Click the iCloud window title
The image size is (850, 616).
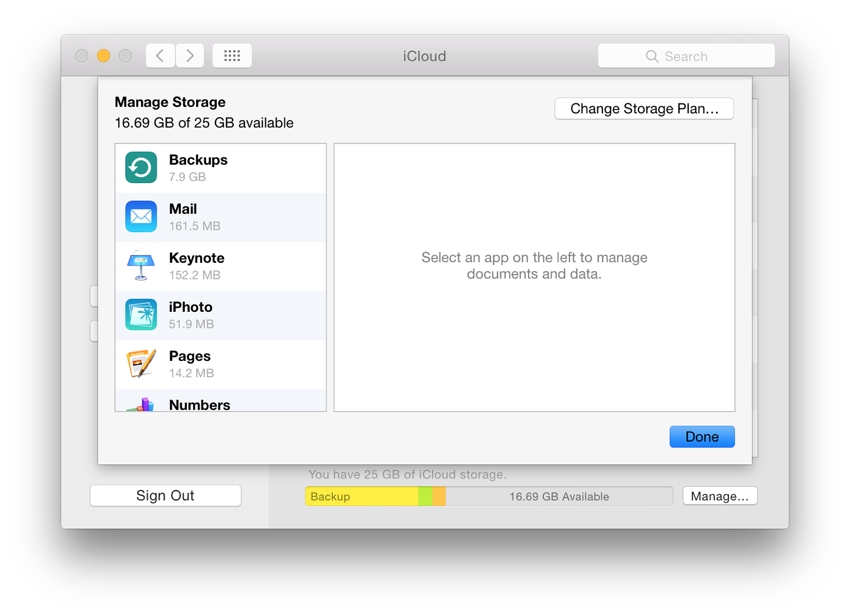tap(425, 56)
